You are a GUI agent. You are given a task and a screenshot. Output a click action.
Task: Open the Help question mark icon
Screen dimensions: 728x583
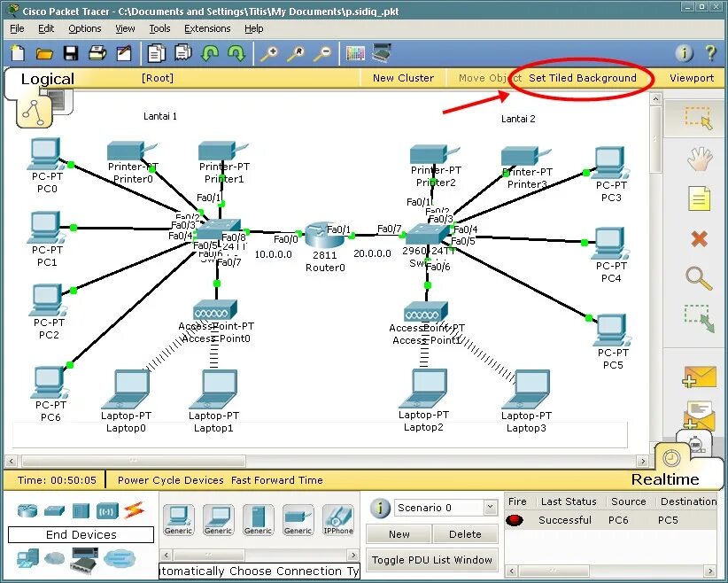tap(710, 53)
